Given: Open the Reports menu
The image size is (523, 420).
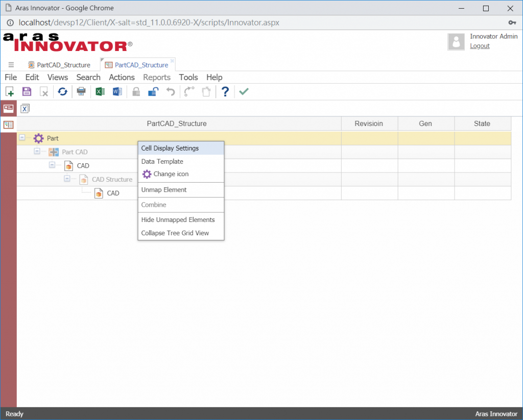Looking at the screenshot, I should point(157,78).
